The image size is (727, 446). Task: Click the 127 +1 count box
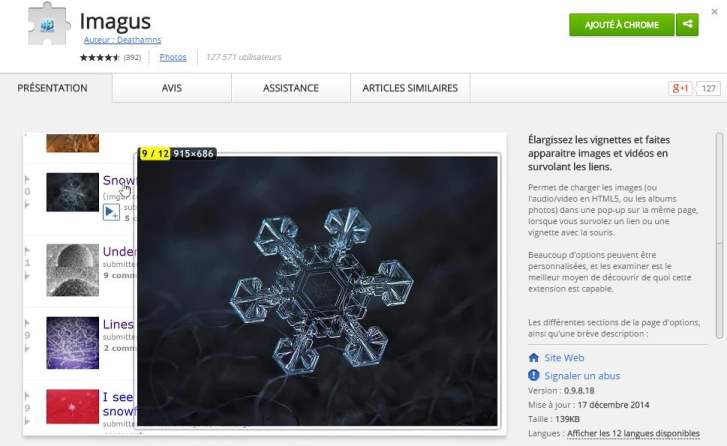tap(708, 88)
